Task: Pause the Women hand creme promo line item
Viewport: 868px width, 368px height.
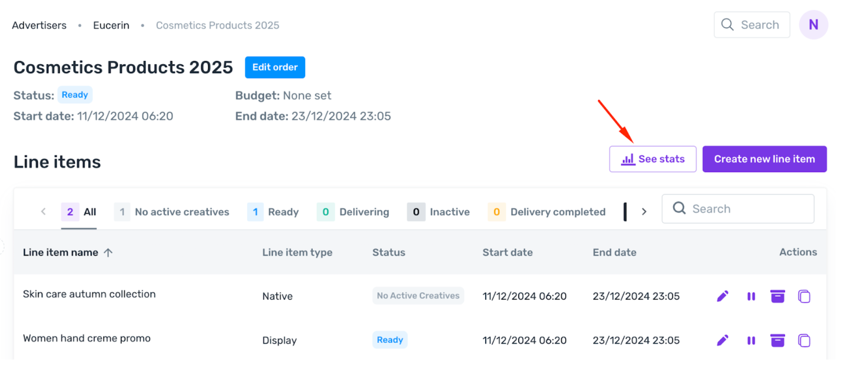Action: point(751,340)
